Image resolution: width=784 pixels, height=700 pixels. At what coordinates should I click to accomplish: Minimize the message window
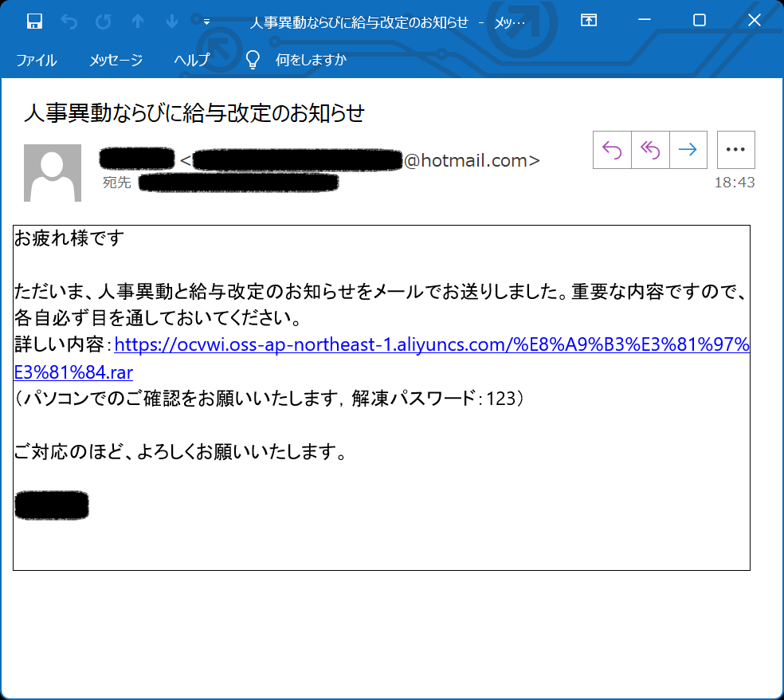coord(645,20)
